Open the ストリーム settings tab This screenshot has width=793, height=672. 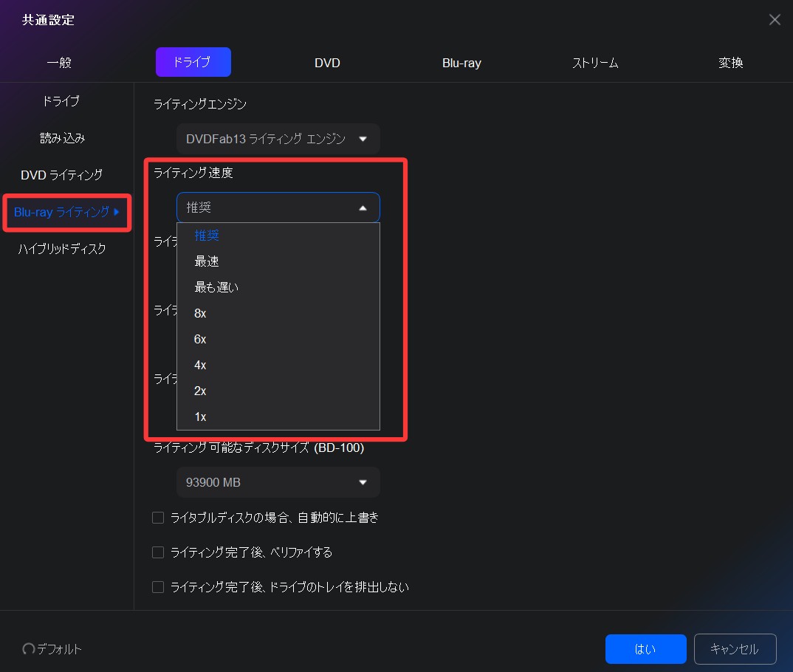594,63
